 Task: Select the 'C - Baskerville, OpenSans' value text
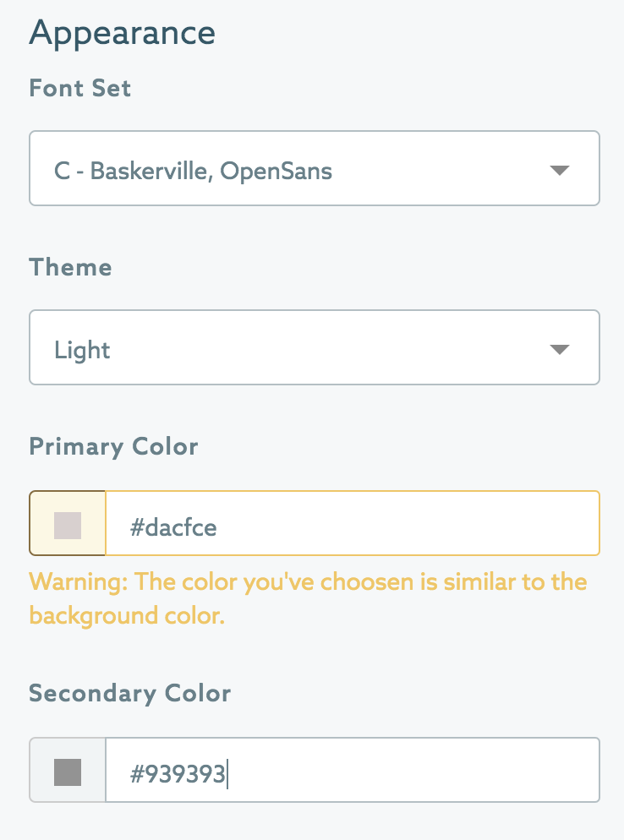click(193, 172)
